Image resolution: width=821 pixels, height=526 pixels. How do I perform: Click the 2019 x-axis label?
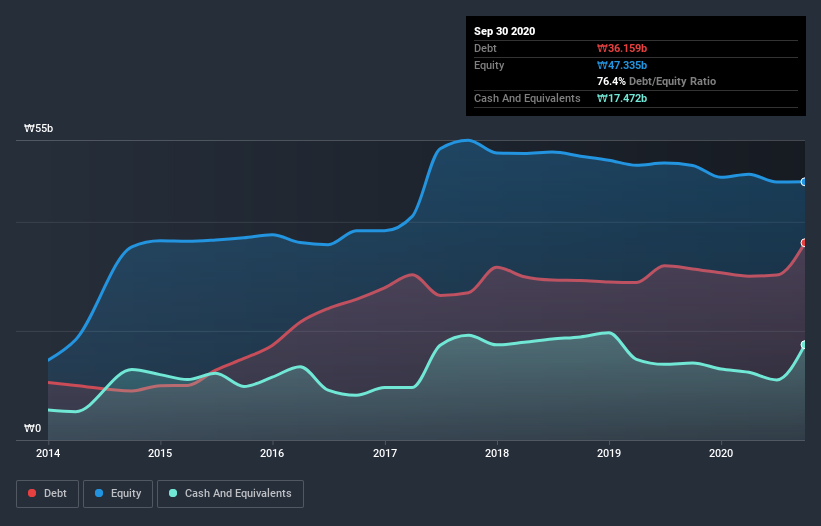tap(609, 453)
